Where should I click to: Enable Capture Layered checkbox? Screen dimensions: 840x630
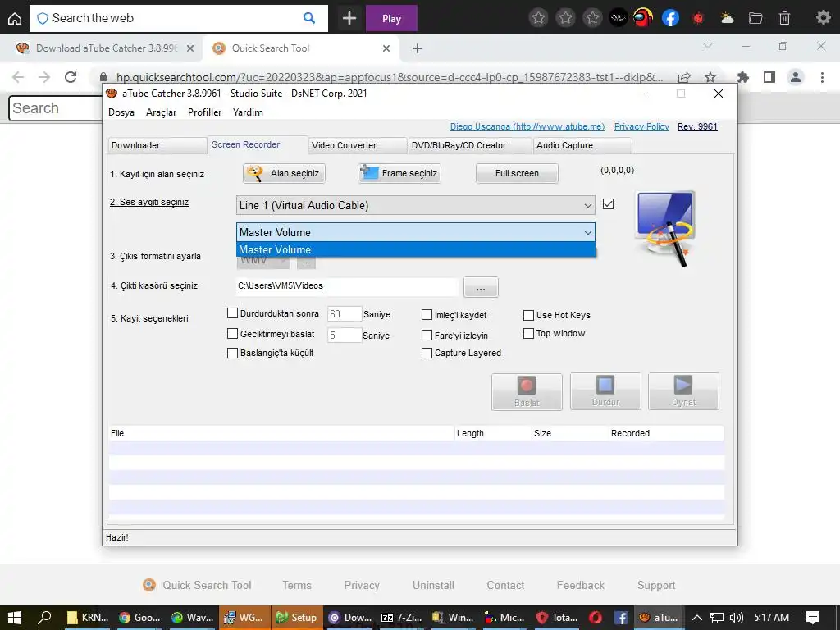[x=427, y=353]
